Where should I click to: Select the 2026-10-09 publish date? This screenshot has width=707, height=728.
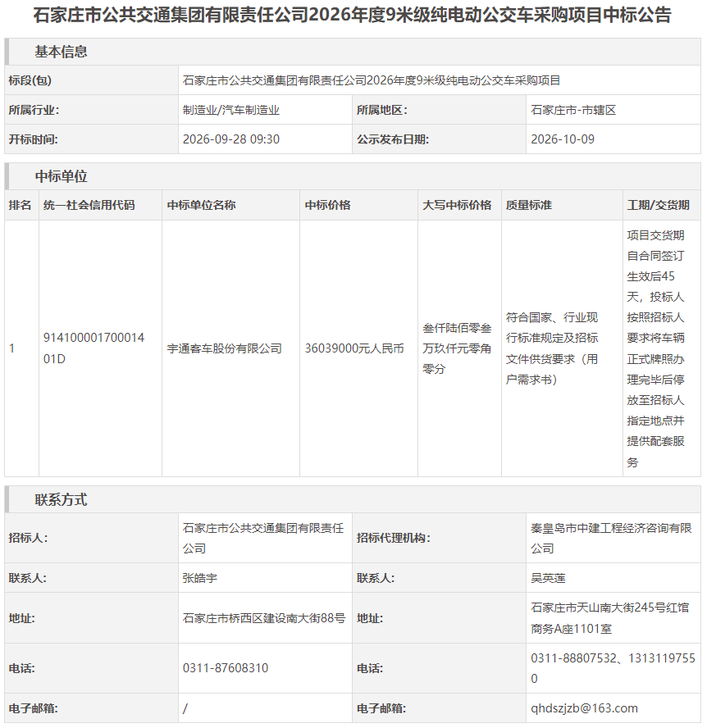click(x=563, y=139)
